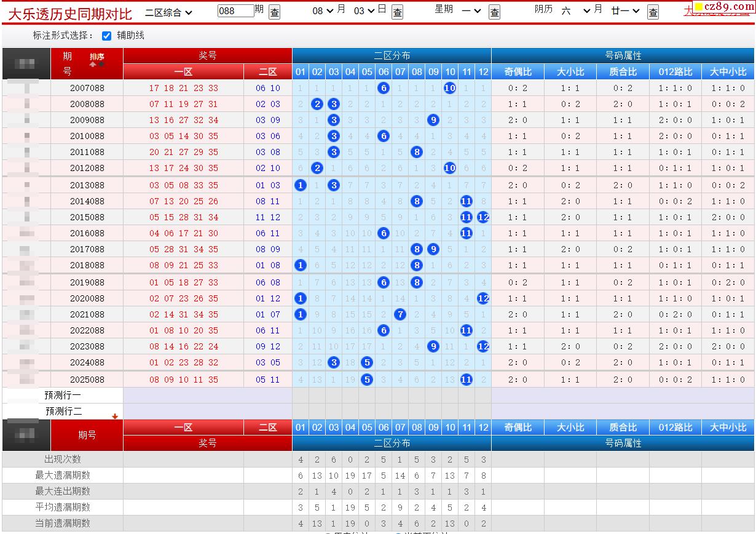This screenshot has width=756, height=534.
Task: Focus the 088 issue number field
Action: (235, 10)
